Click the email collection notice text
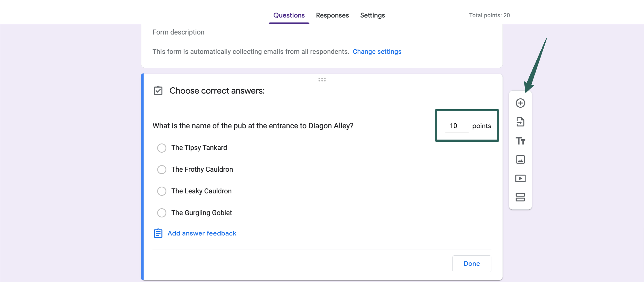This screenshot has height=282, width=644. coord(251,52)
